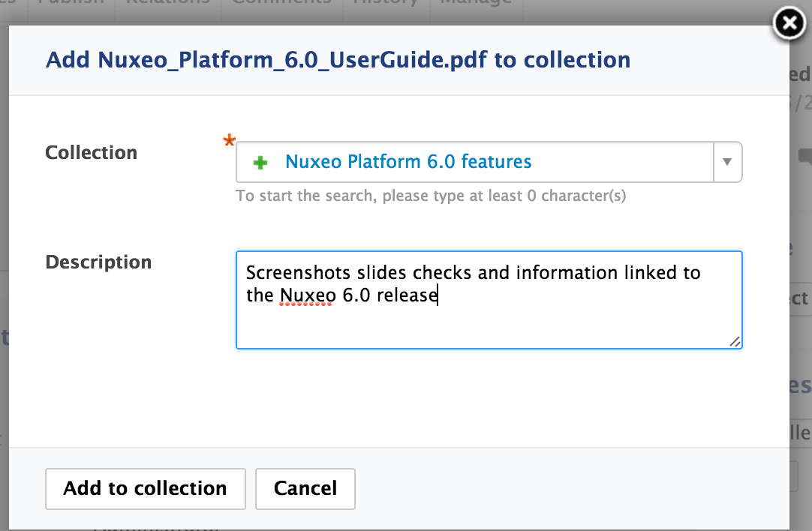
Task: Click the green plus icon in Collection field
Action: point(260,163)
